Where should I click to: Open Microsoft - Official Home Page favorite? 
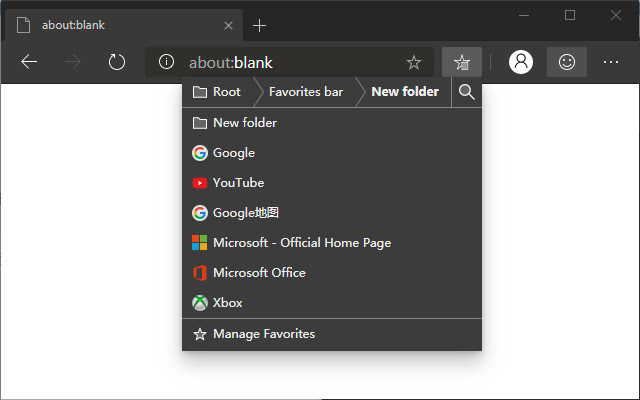(332, 243)
